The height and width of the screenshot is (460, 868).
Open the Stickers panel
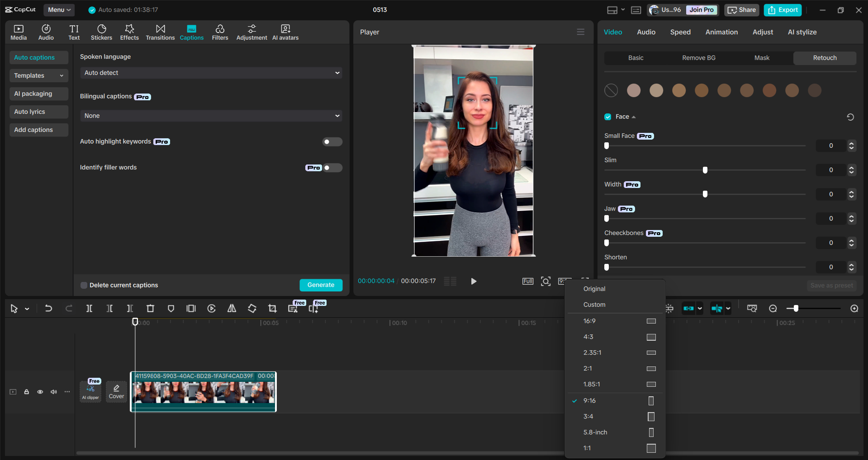[x=101, y=32]
